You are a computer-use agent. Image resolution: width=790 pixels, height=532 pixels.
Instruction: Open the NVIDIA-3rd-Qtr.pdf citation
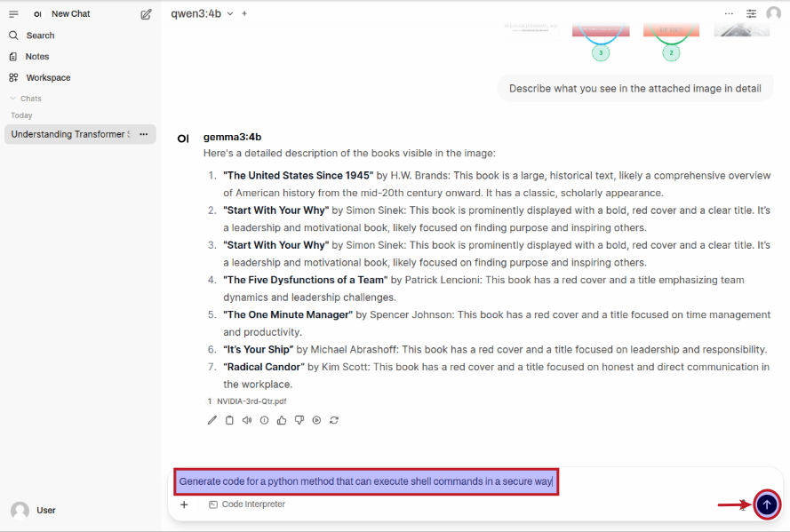click(x=251, y=401)
